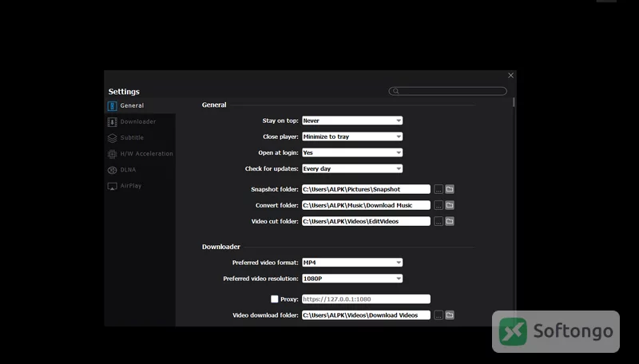Enable the Proxy checkbox
Viewport: 639px width, 364px height.
(x=275, y=299)
